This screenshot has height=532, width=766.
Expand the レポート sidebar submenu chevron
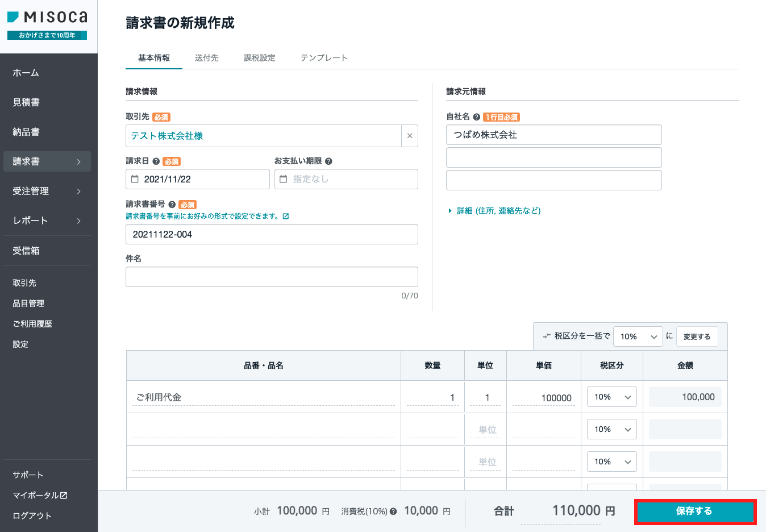78,221
